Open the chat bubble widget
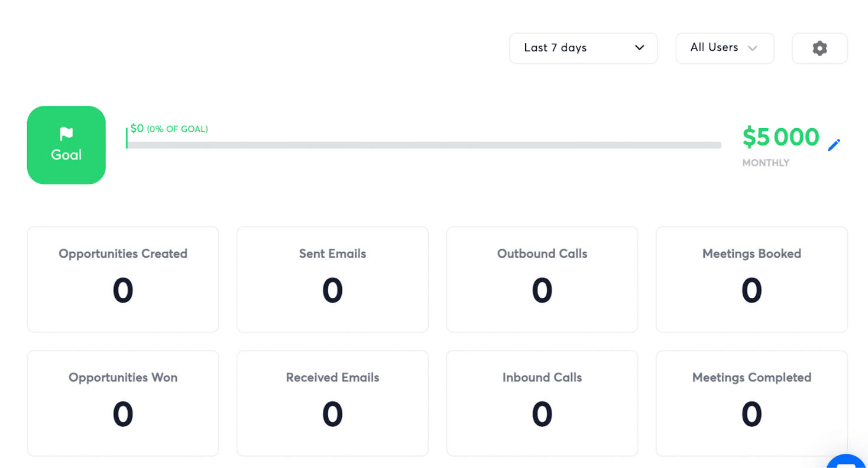This screenshot has height=468, width=868. click(x=847, y=461)
